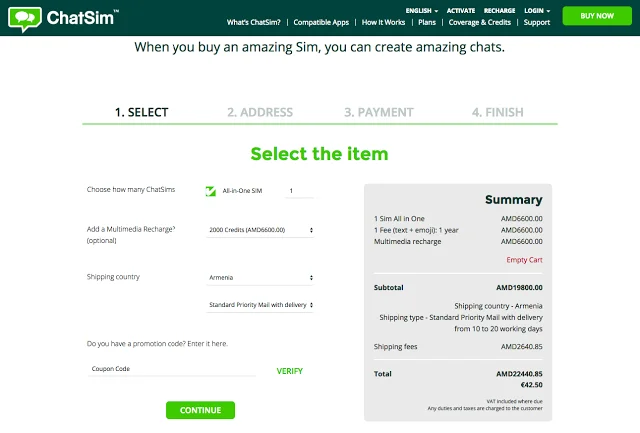Click Verify next to coupon code
Image resolution: width=640 pixels, height=433 pixels.
(289, 371)
